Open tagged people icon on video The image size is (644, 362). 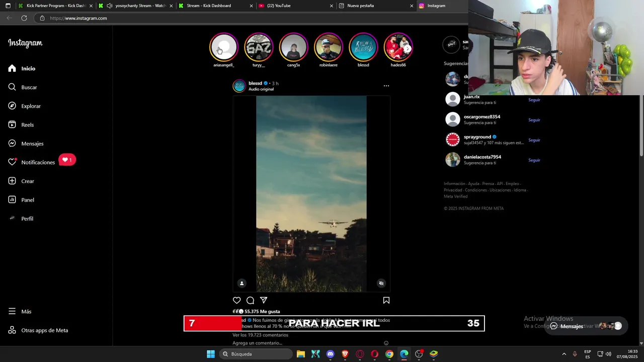(242, 283)
